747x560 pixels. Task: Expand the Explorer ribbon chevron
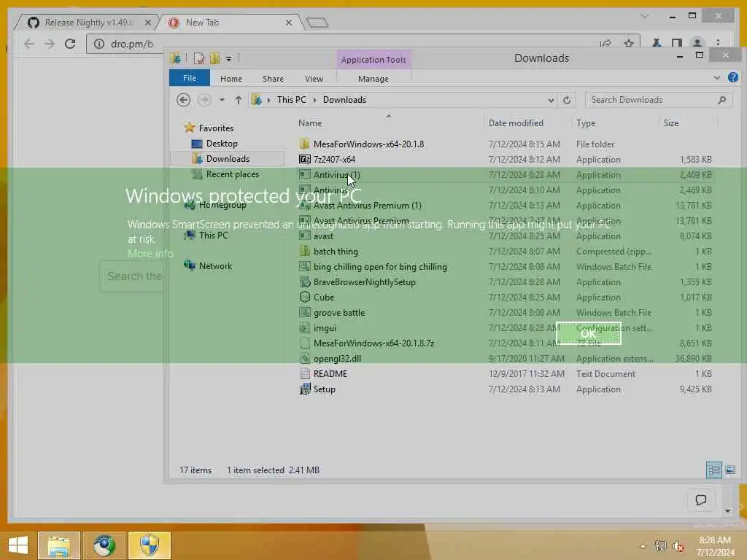click(717, 77)
